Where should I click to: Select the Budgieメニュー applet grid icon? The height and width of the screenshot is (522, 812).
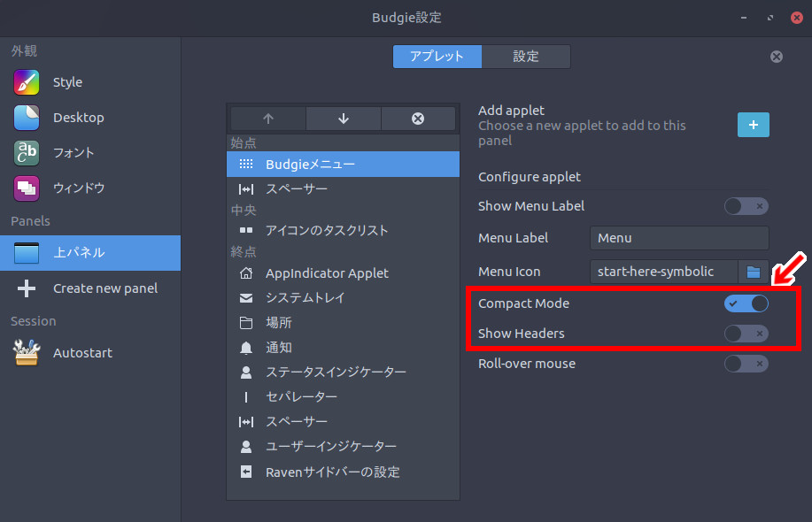pyautogui.click(x=246, y=164)
